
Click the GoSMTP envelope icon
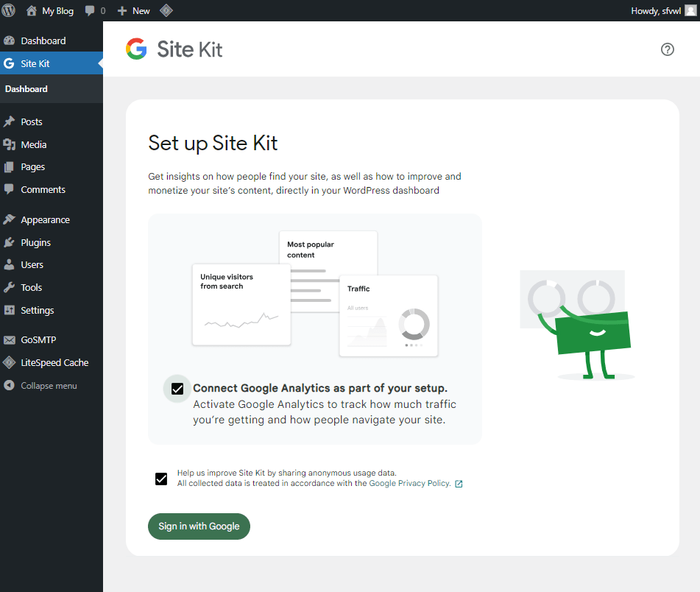pyautogui.click(x=9, y=339)
